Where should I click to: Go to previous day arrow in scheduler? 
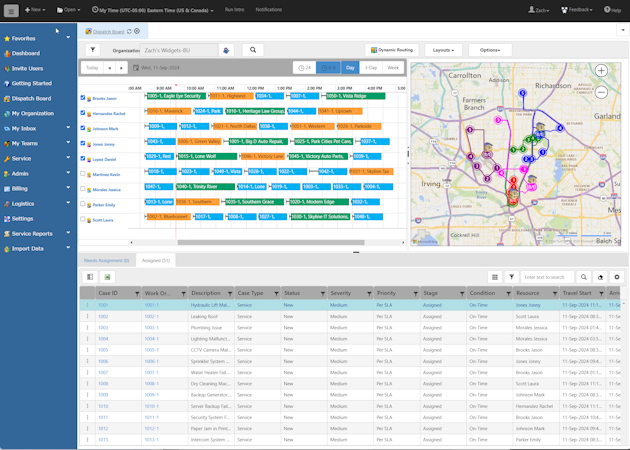110,68
